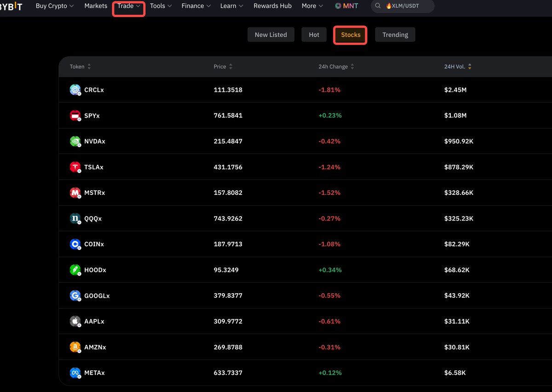Screen dimensions: 552x392
Task: Open the AMZNx token name
Action: pyautogui.click(x=95, y=347)
